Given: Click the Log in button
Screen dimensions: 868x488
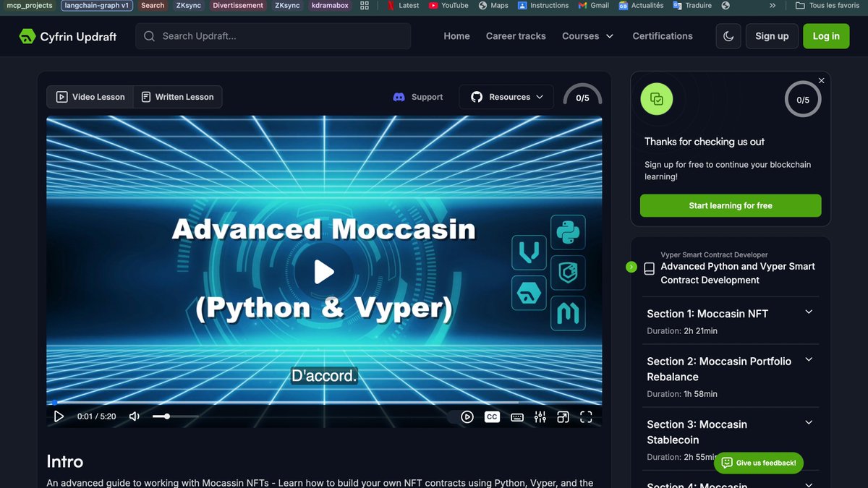Looking at the screenshot, I should 826,36.
